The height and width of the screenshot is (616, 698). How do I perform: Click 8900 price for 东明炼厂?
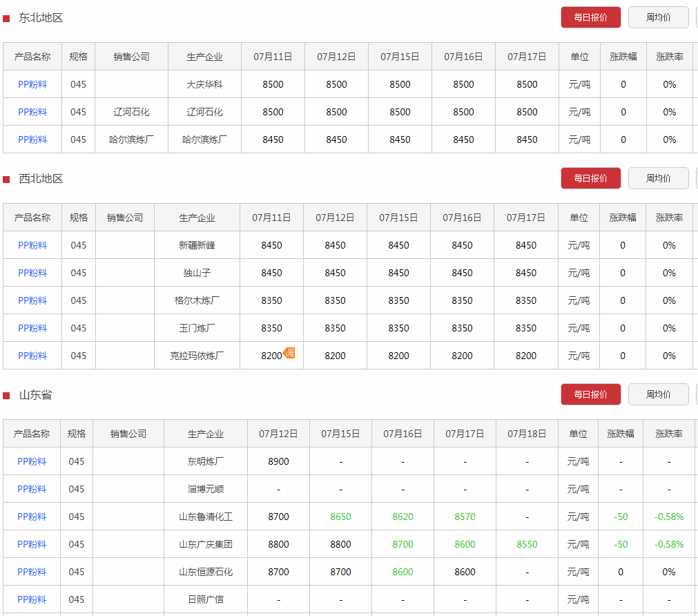click(x=279, y=461)
